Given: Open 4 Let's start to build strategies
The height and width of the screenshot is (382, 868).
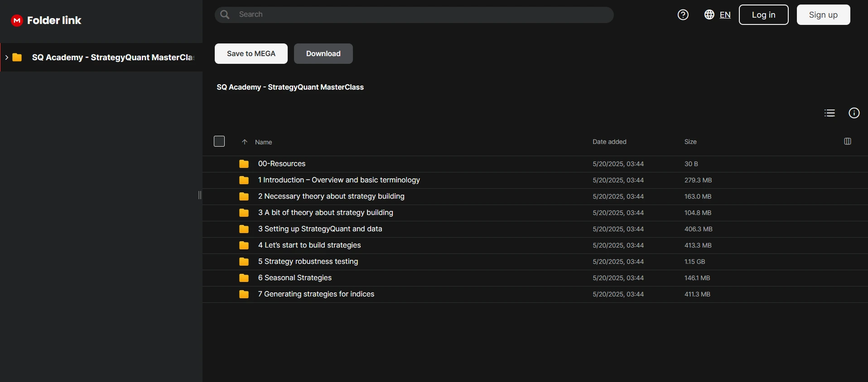Looking at the screenshot, I should click(x=309, y=245).
